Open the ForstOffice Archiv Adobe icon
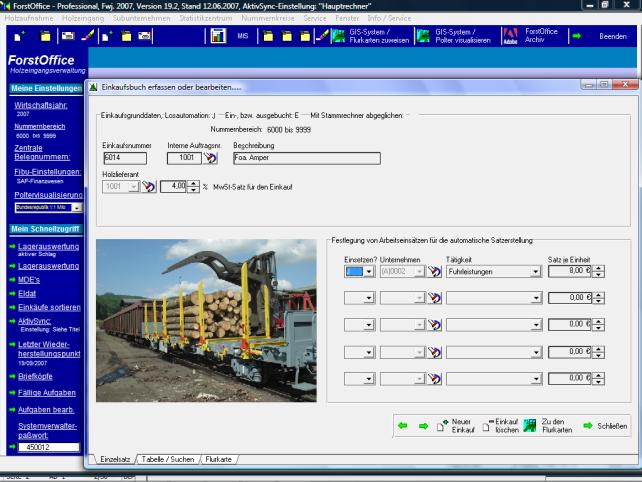The image size is (642, 482). 510,36
